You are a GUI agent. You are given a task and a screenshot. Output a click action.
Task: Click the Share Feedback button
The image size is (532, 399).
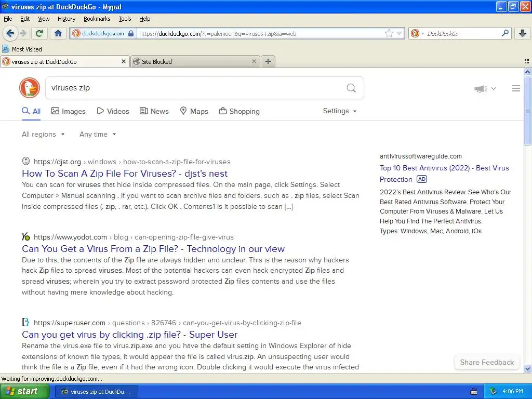point(487,362)
